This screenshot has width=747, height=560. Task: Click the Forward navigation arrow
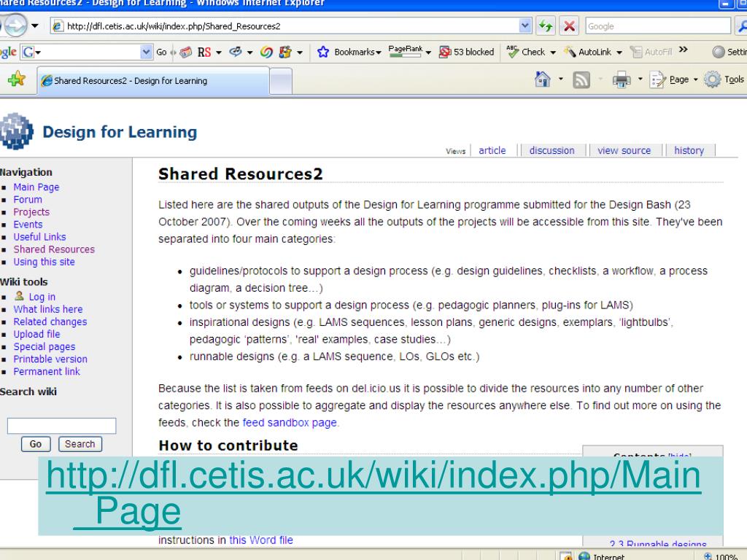point(15,25)
